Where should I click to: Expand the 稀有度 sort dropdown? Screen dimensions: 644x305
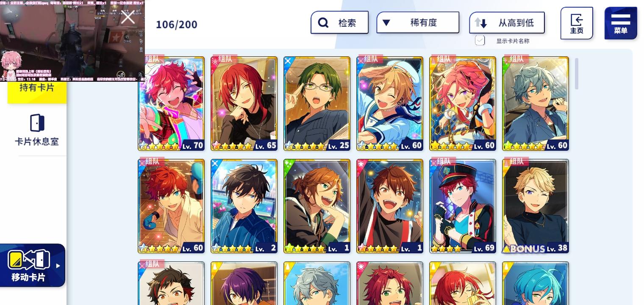(418, 22)
